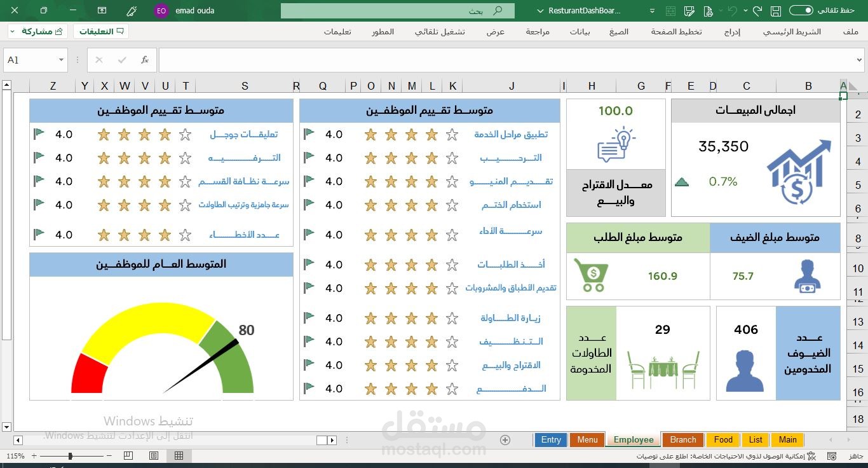
Task: Switch to the Entry sheet tab
Action: point(551,440)
